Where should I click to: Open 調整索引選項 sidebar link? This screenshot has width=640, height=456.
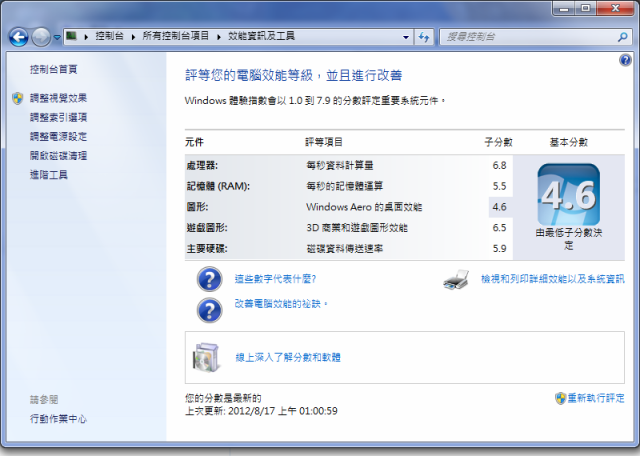click(58, 117)
